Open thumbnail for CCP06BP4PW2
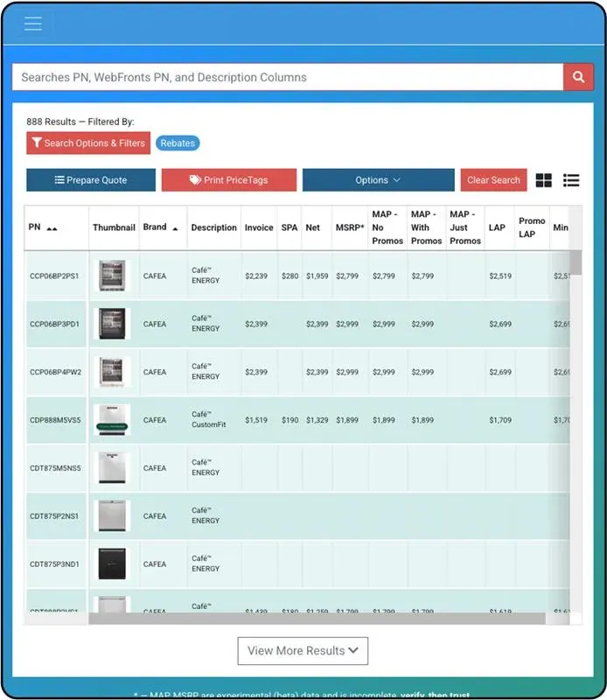The width and height of the screenshot is (607, 700). pyautogui.click(x=112, y=372)
